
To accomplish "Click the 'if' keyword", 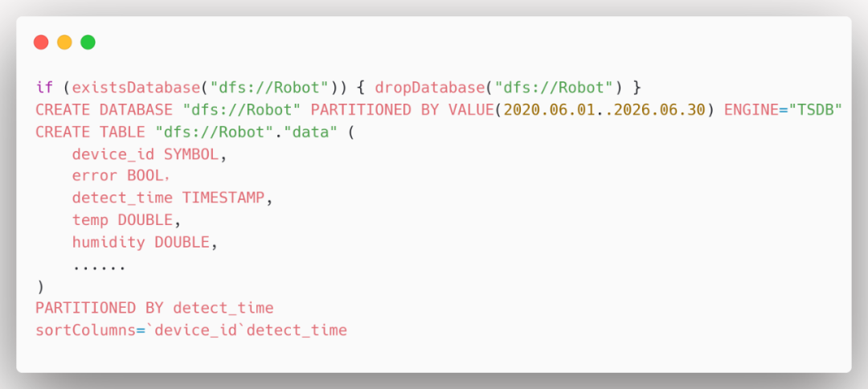I will (45, 88).
